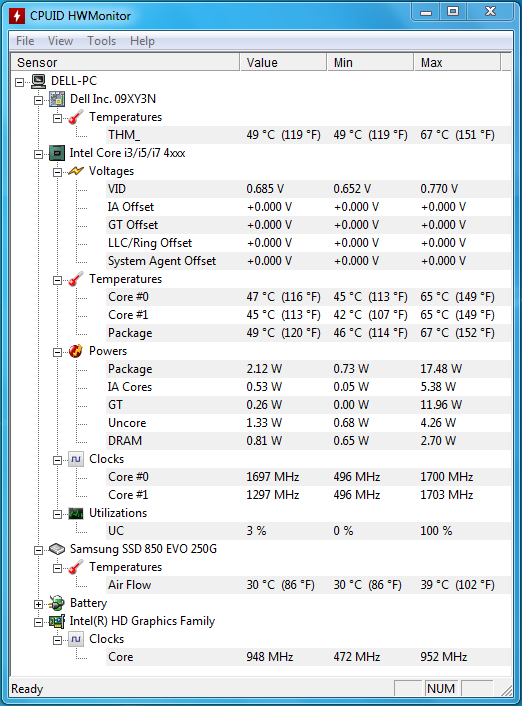Collapse the DELL-PC root node
522x706 pixels.
pos(19,82)
